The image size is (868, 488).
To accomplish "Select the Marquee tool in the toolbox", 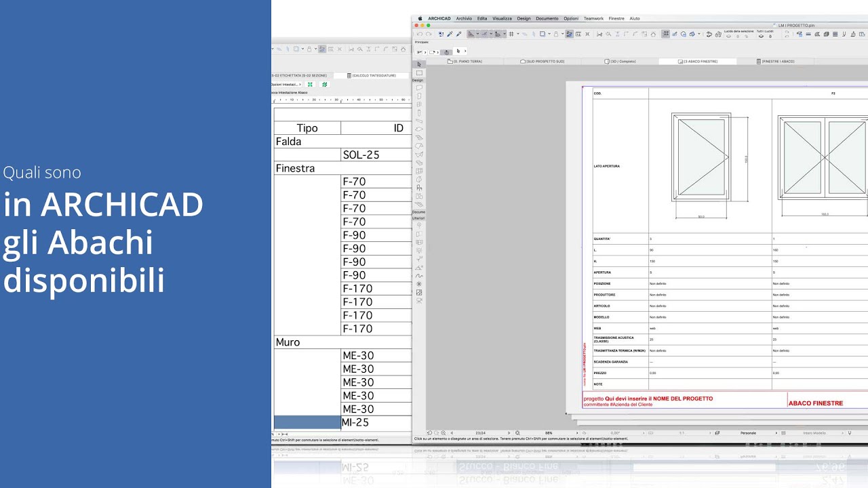I will pyautogui.click(x=419, y=73).
